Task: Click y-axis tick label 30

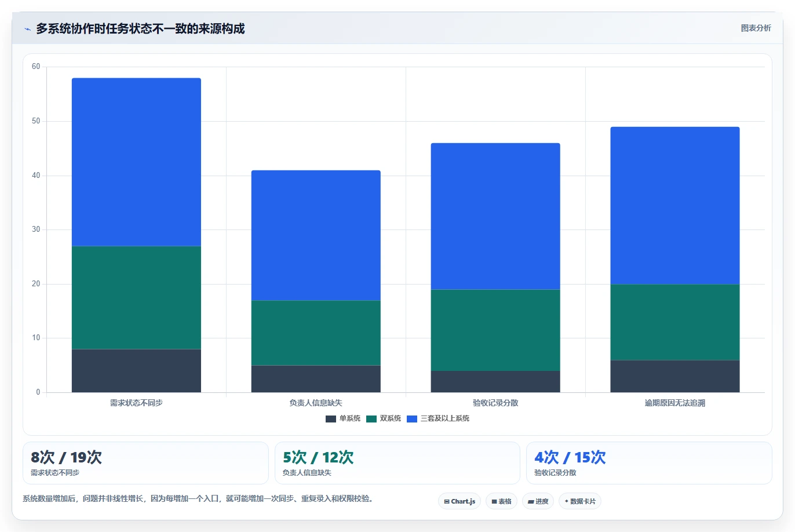Action: [36, 229]
